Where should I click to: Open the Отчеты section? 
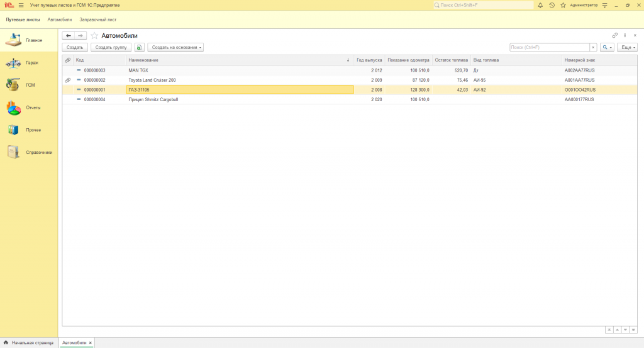coord(29,107)
